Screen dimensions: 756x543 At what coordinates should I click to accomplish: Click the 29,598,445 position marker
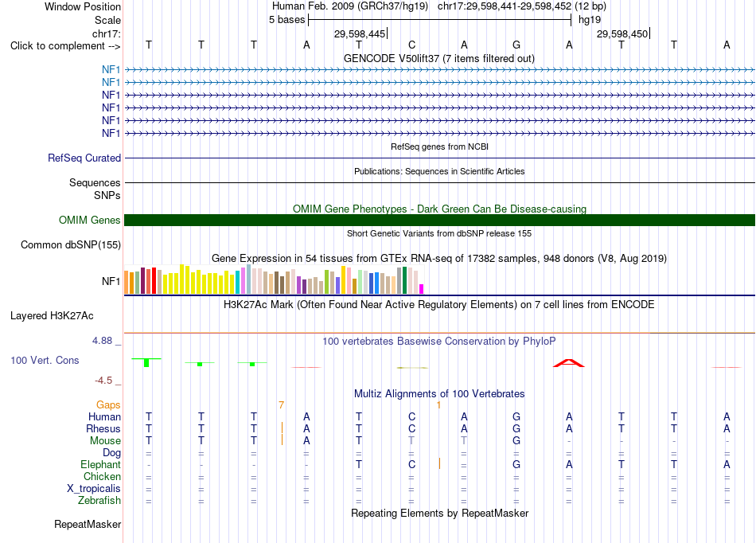(360, 33)
